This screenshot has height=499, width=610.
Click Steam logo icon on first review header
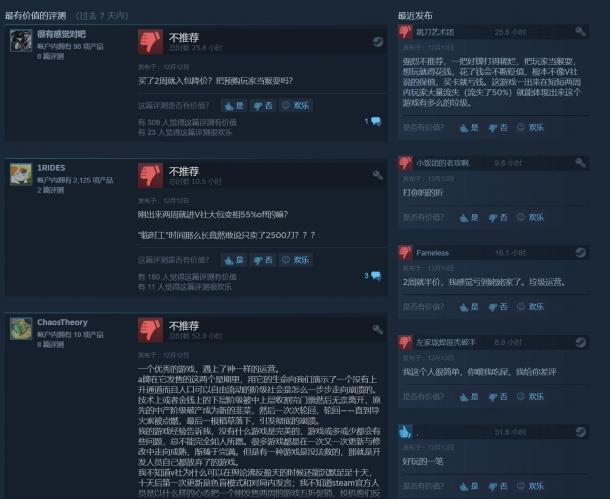[377, 42]
